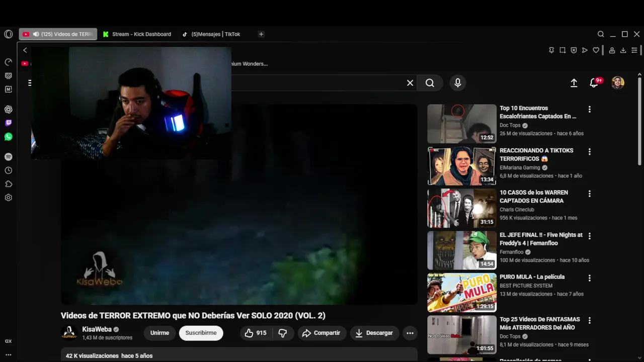The height and width of the screenshot is (362, 644).
Task: Click the GX Corner icon in sidebar
Action: [9, 341]
